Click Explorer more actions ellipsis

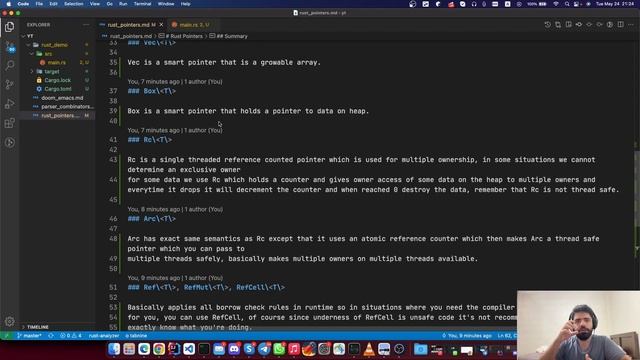point(86,25)
